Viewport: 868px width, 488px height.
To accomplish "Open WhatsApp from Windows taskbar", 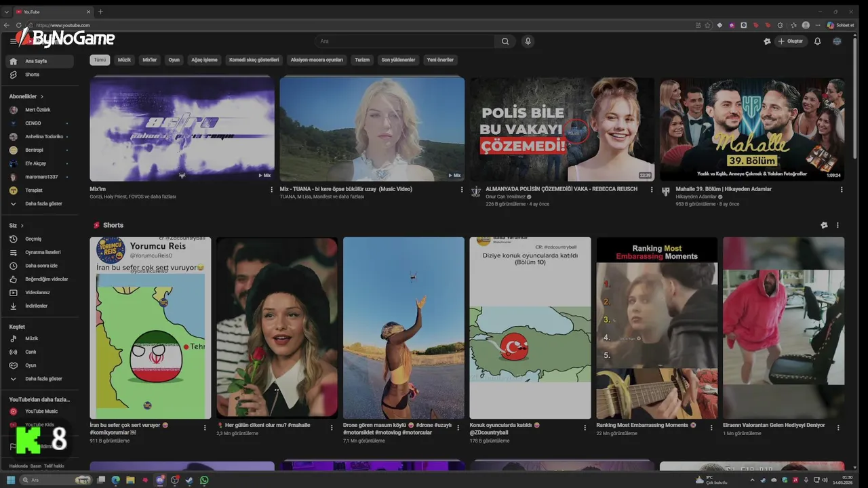I will 204,480.
